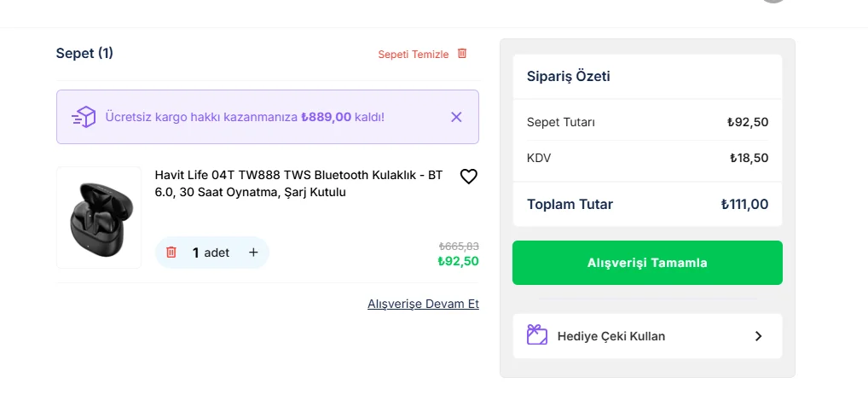Select the Hediye Çeki Kullan label
The height and width of the screenshot is (418, 868).
[x=610, y=336]
